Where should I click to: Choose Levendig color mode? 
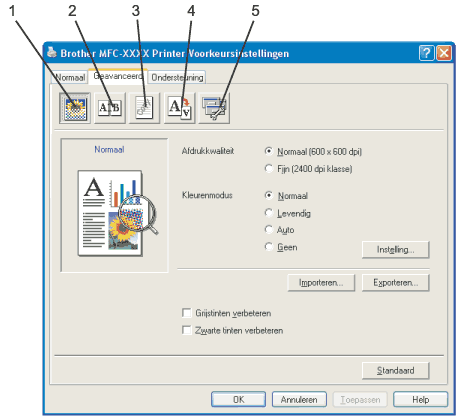[269, 213]
